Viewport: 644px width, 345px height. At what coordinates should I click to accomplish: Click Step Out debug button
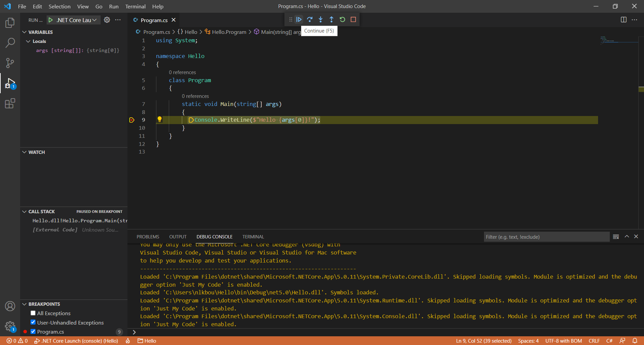tap(331, 19)
